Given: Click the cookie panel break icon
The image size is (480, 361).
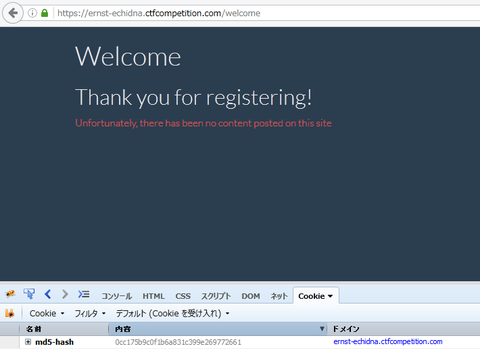Looking at the screenshot, I should point(10,313).
